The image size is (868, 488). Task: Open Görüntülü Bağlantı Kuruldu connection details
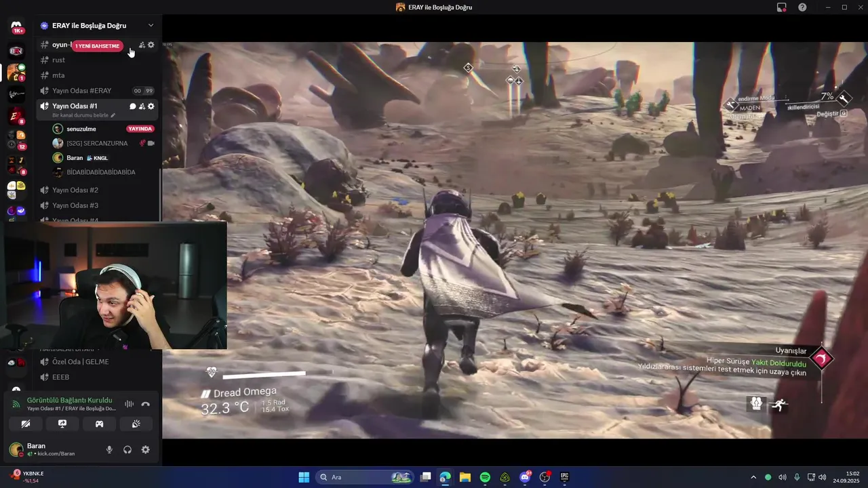click(69, 401)
